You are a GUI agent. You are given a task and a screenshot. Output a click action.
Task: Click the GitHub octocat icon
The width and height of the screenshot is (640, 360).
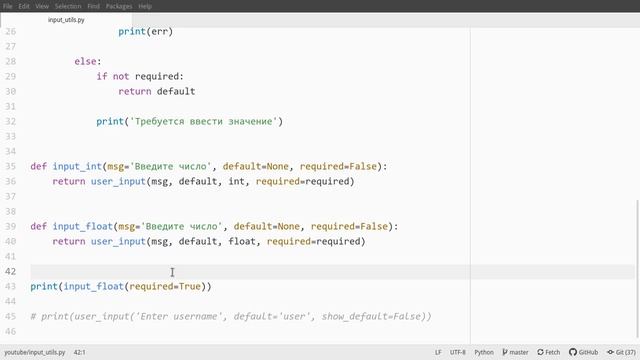click(x=573, y=352)
